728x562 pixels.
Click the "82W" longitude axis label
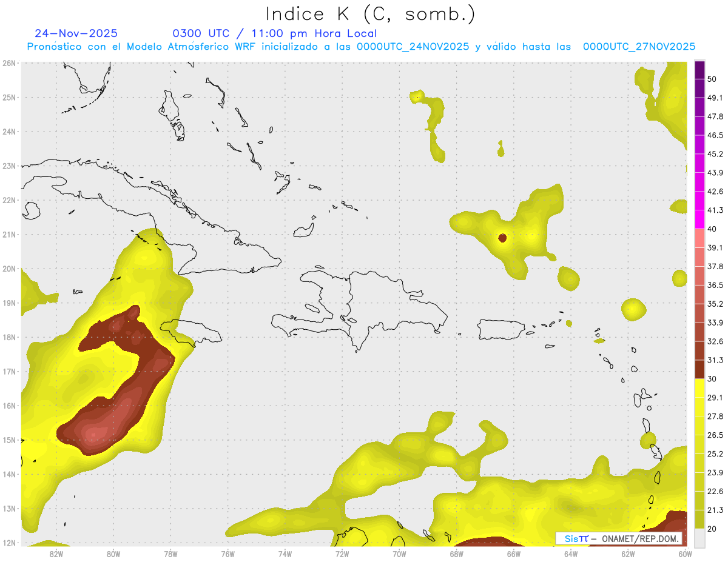click(x=56, y=554)
